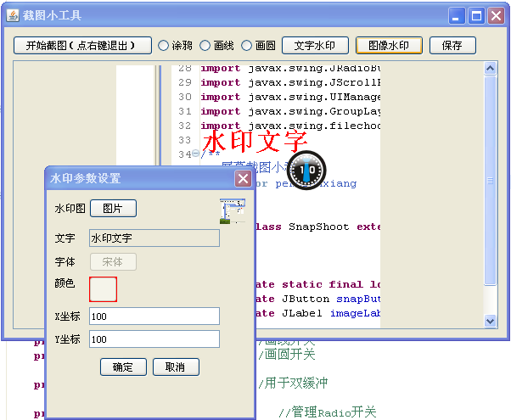Click 'JButton snapBut' code text
Screen dimensions: 511x420
pyautogui.click(x=331, y=299)
